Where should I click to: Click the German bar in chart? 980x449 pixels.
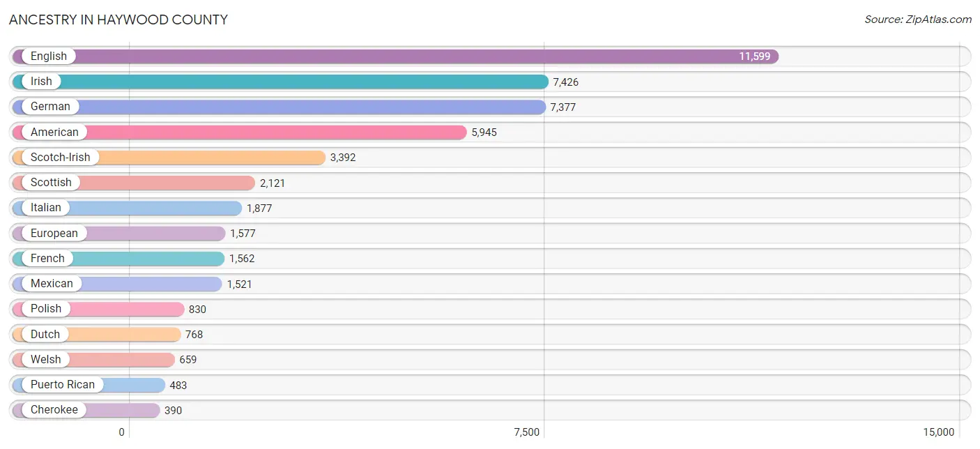279,107
